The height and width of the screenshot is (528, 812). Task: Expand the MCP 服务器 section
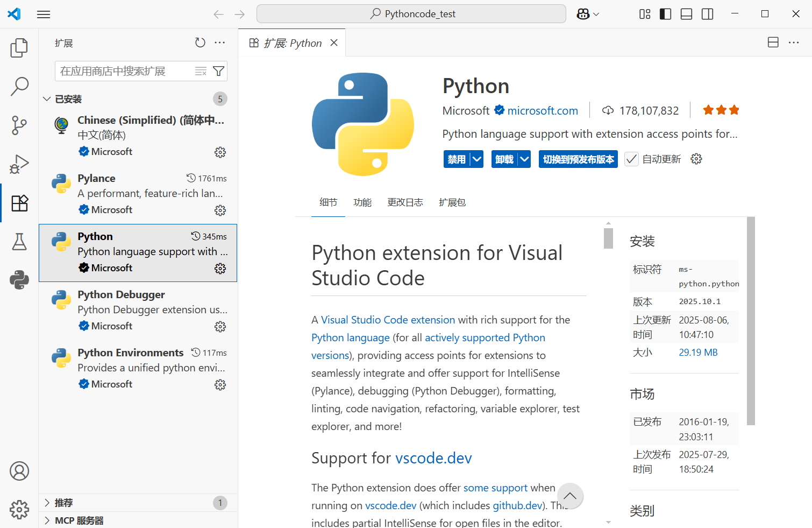pyautogui.click(x=138, y=520)
